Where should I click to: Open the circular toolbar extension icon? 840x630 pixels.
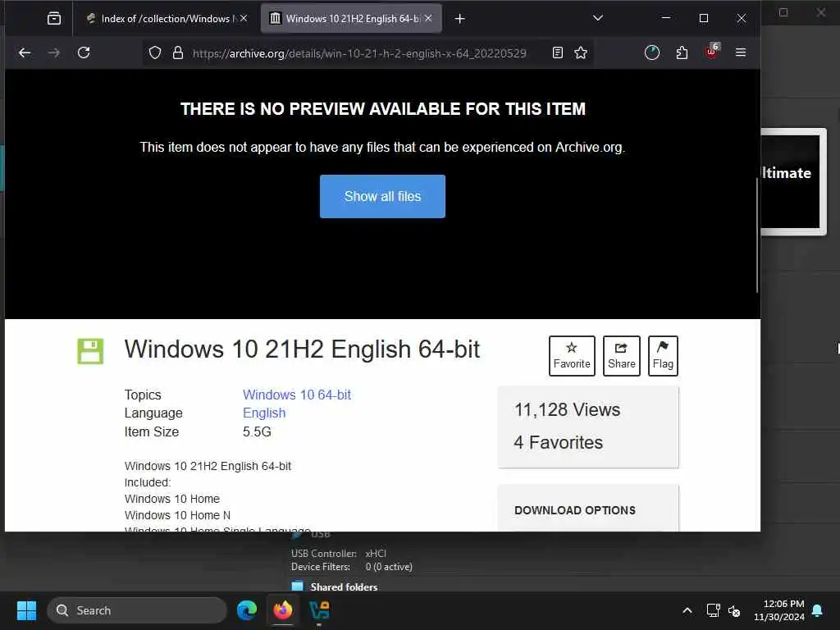click(x=652, y=52)
